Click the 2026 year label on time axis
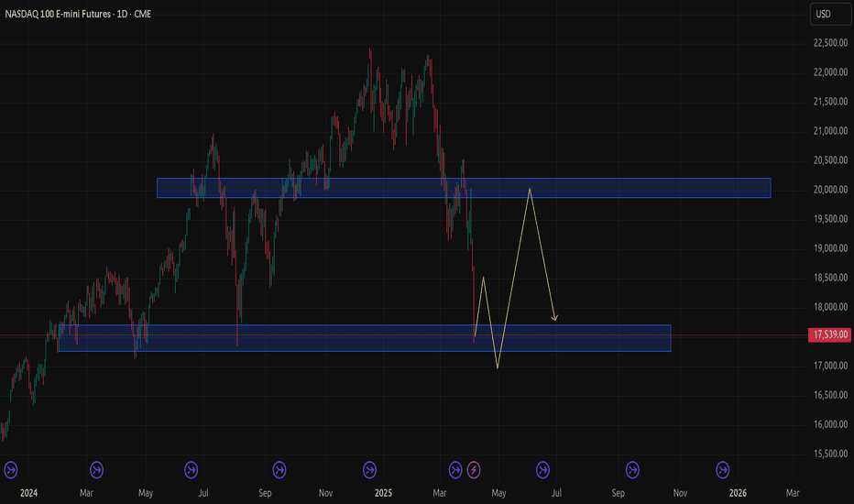The width and height of the screenshot is (854, 504). click(x=738, y=493)
